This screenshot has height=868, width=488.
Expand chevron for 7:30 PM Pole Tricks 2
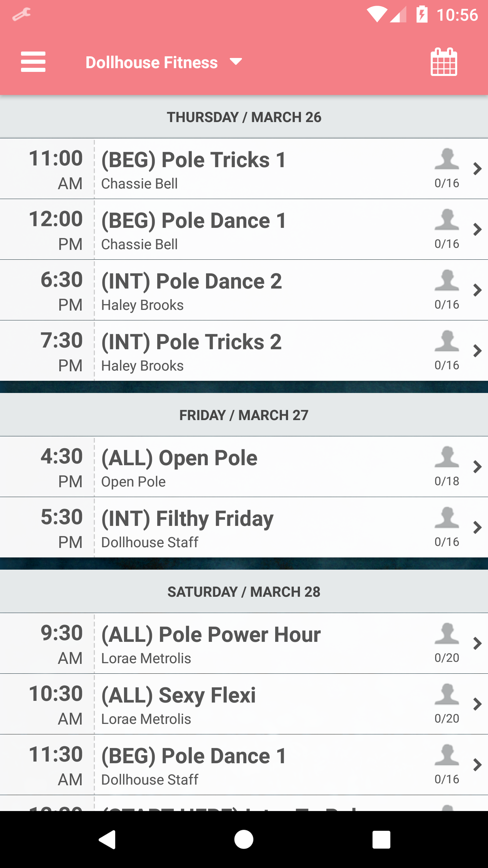[x=477, y=351]
